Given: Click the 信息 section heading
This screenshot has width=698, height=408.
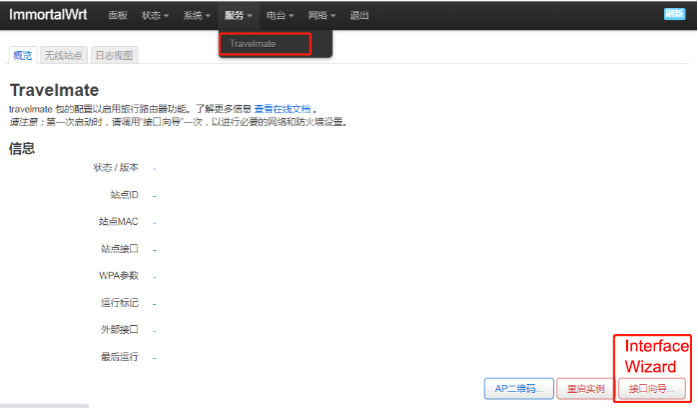Looking at the screenshot, I should click(22, 148).
